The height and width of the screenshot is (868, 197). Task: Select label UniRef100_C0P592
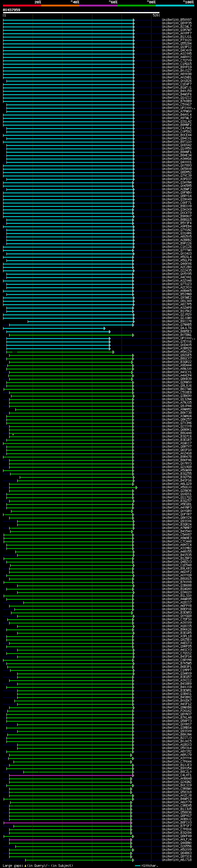(x=177, y=132)
